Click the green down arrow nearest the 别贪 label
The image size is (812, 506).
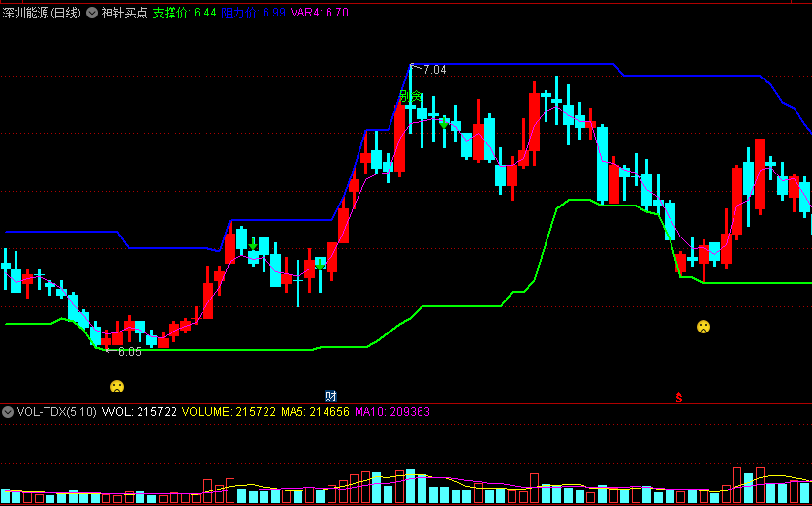point(443,123)
